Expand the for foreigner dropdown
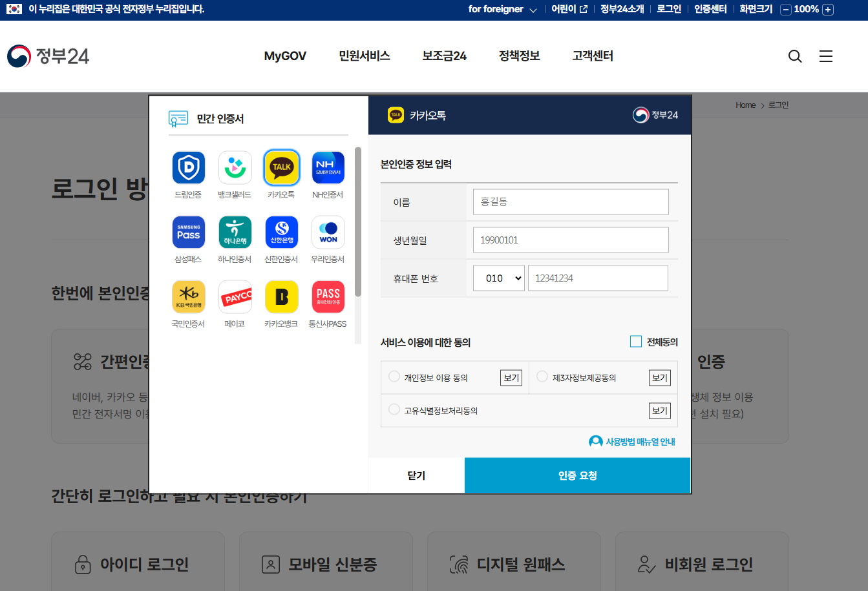 [502, 9]
